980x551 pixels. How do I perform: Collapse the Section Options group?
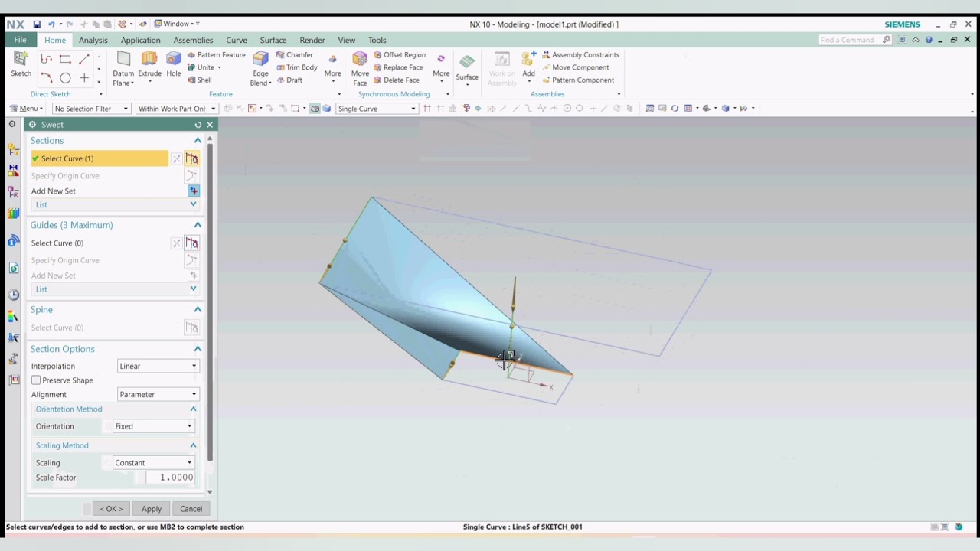point(198,349)
